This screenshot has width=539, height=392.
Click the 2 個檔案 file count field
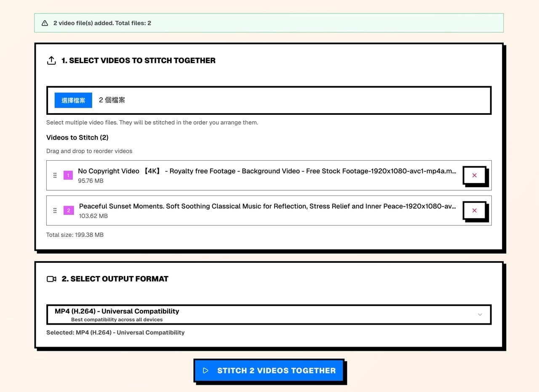point(112,100)
